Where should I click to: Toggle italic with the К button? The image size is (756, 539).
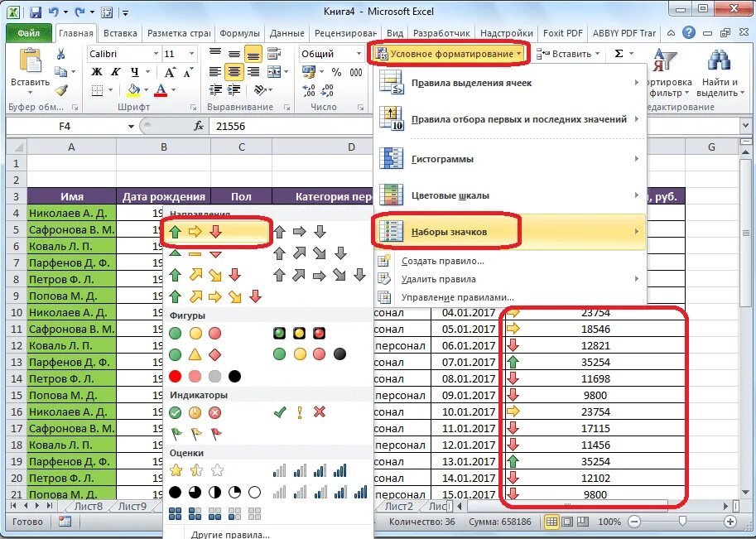116,72
